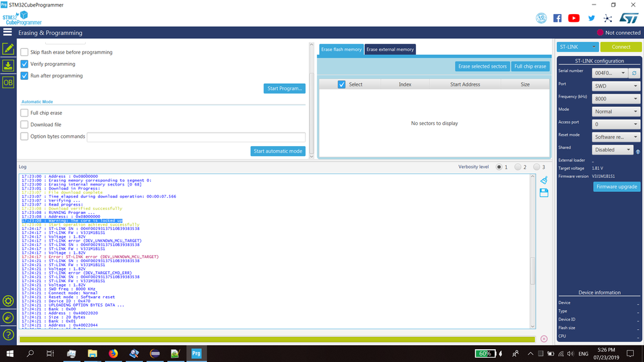The image size is (644, 362).
Task: Refresh the ST-LINK serial number list
Action: (x=634, y=73)
